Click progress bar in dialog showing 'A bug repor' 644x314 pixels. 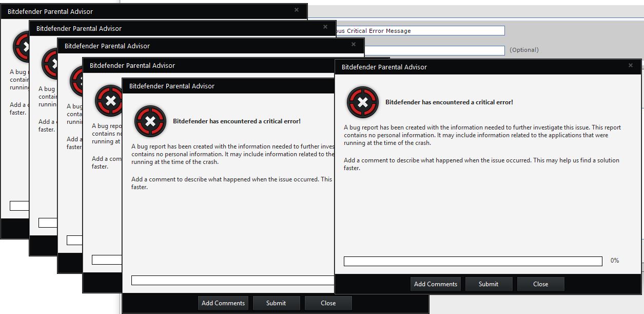107,260
